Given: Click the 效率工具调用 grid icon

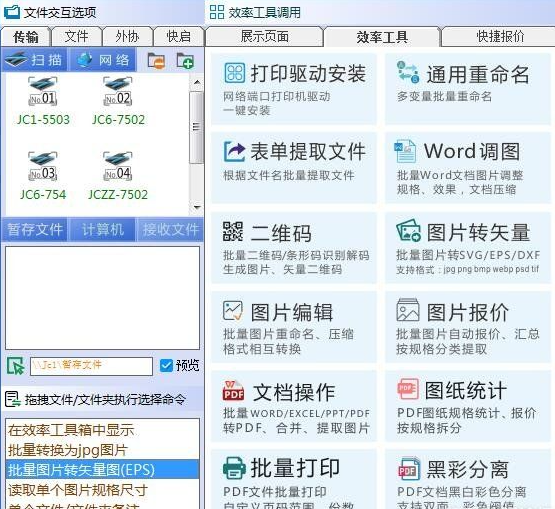Looking at the screenshot, I should [217, 12].
